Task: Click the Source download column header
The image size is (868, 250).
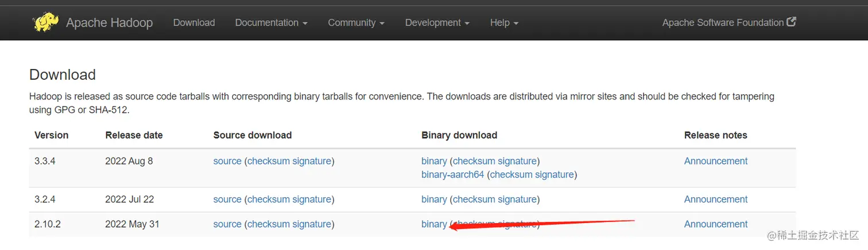Action: point(253,136)
